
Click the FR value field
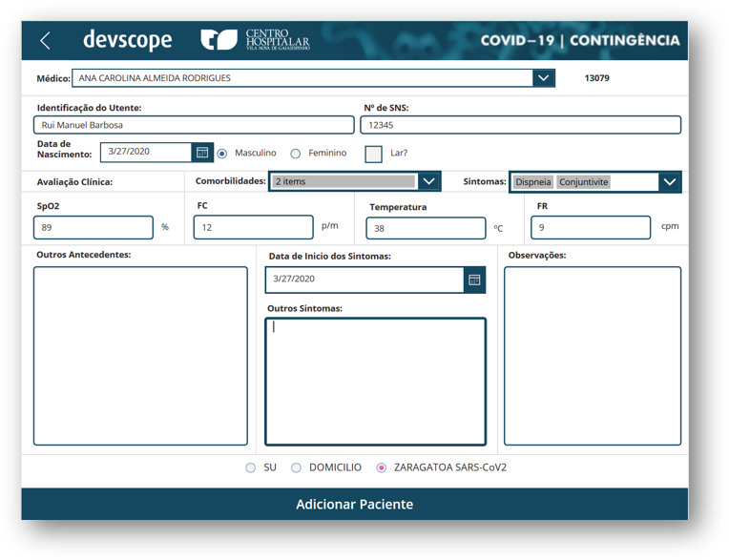point(591,227)
